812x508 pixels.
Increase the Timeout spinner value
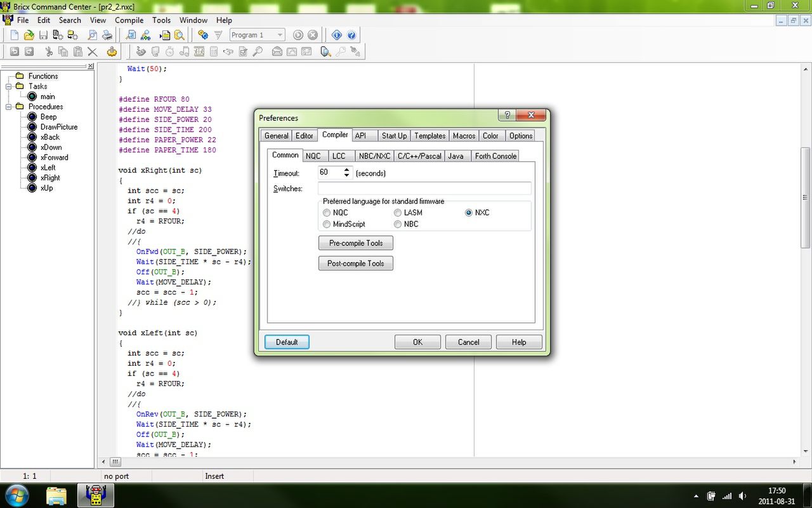346,170
